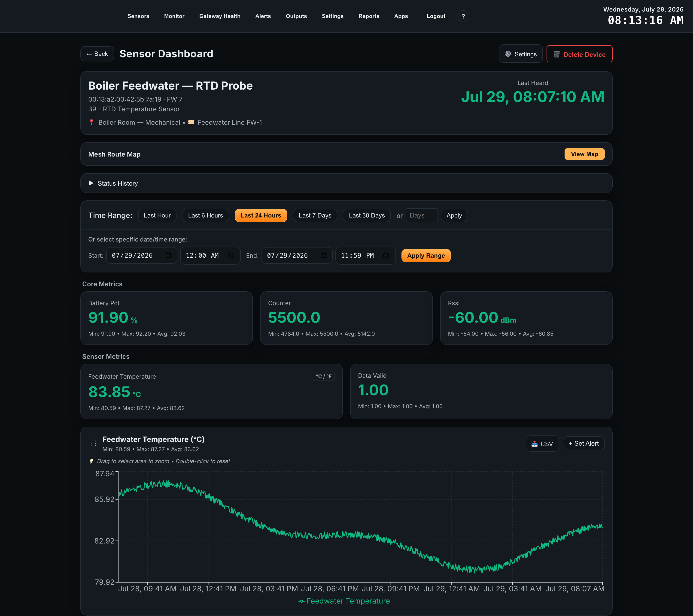The width and height of the screenshot is (693, 616).
Task: Click the gear icon in Settings button
Action: point(508,54)
